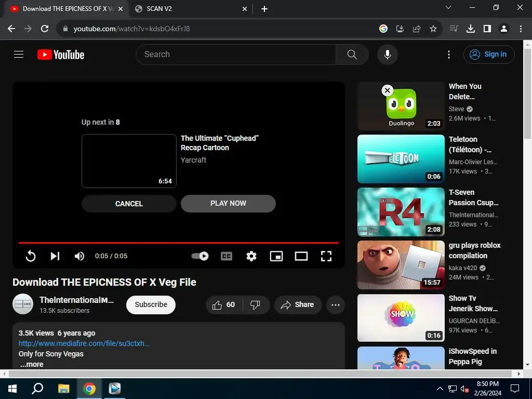
Task: Click the install app icon in address bar
Action: (400, 29)
